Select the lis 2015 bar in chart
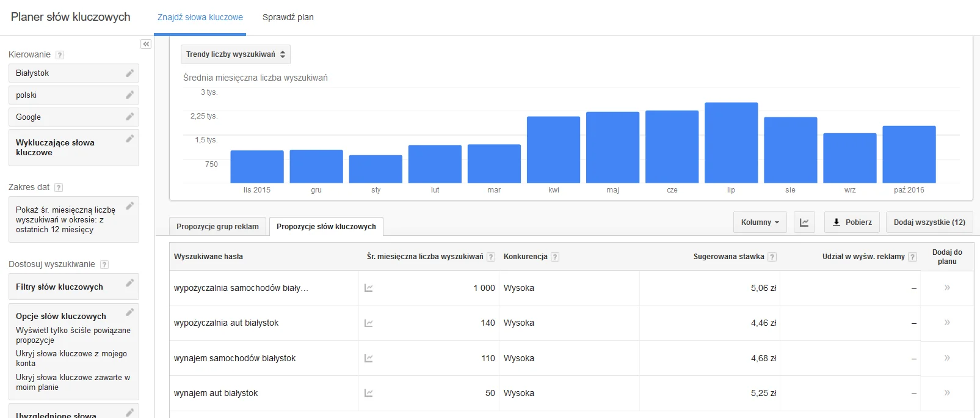 click(257, 167)
